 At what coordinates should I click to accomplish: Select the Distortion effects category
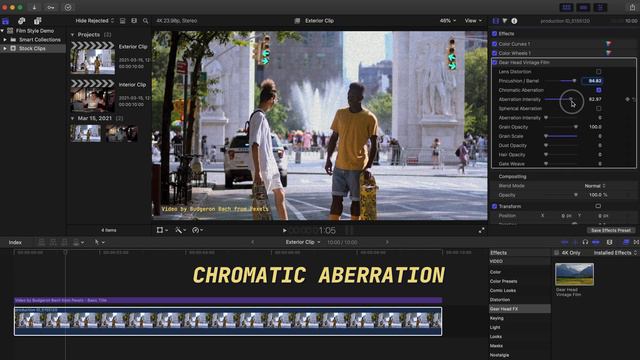point(500,300)
